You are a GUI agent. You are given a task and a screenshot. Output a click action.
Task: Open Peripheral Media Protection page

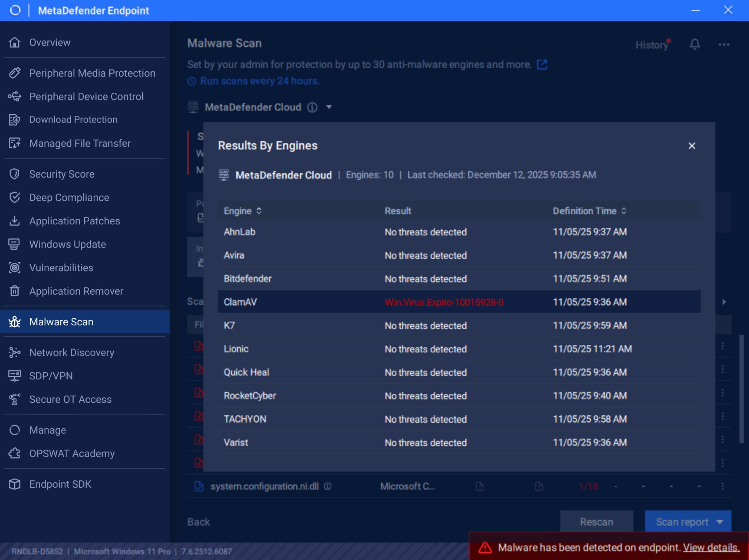point(92,73)
